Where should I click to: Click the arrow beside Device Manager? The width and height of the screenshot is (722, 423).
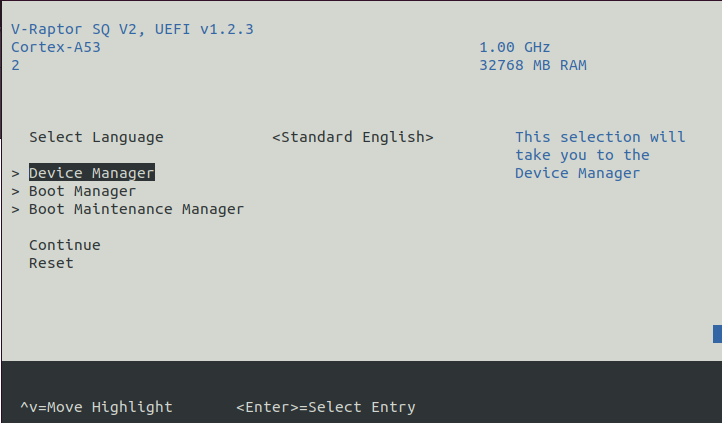(16, 173)
